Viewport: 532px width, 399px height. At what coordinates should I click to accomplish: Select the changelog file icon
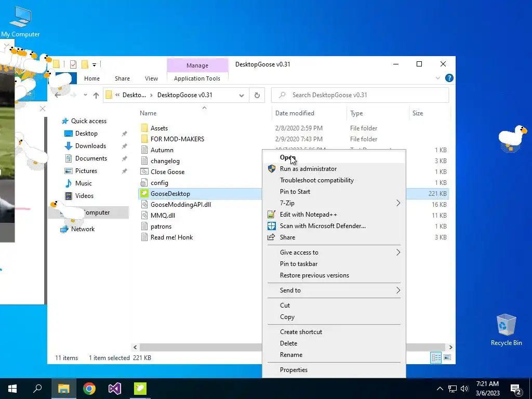point(144,161)
